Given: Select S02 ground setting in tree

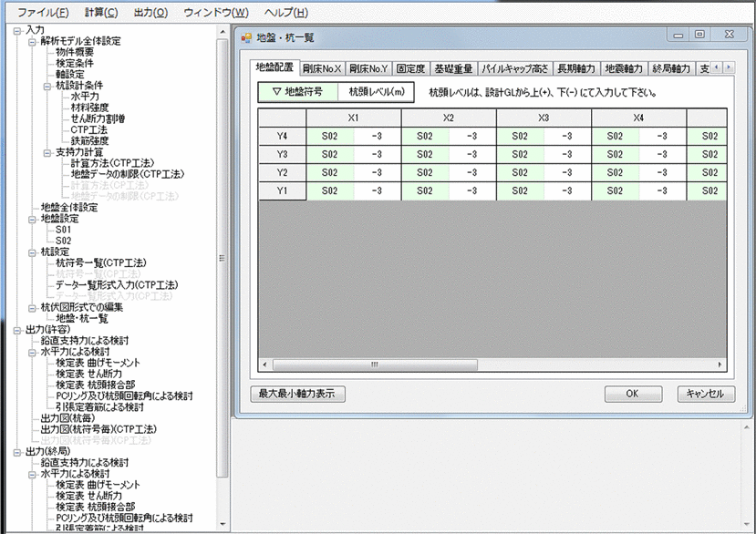Looking at the screenshot, I should tap(63, 241).
